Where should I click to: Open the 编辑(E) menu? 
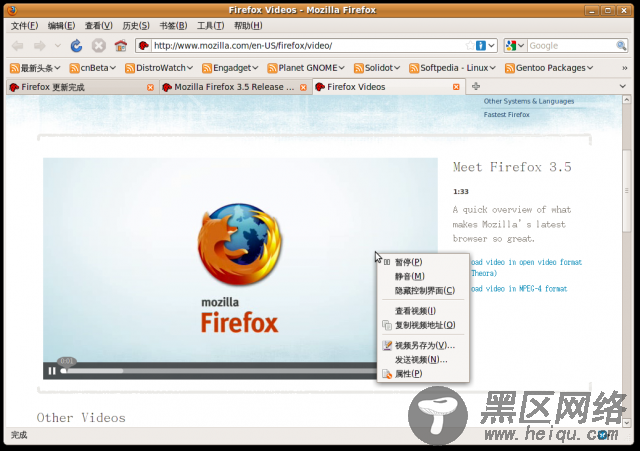pos(61,26)
